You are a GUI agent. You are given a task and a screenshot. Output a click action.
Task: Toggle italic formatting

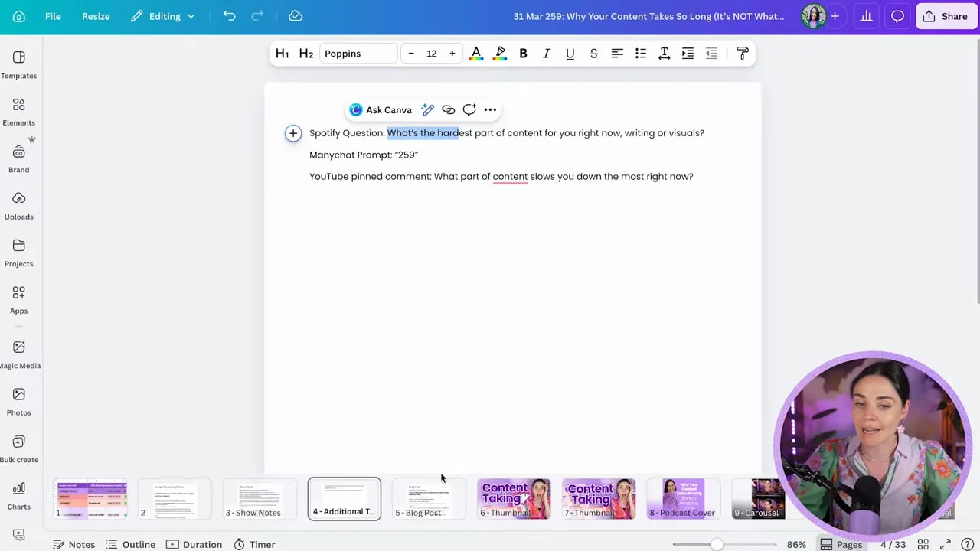[x=547, y=54]
